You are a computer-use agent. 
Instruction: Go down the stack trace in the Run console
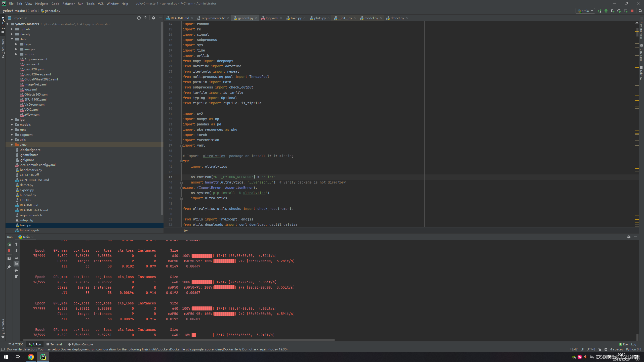(x=16, y=251)
